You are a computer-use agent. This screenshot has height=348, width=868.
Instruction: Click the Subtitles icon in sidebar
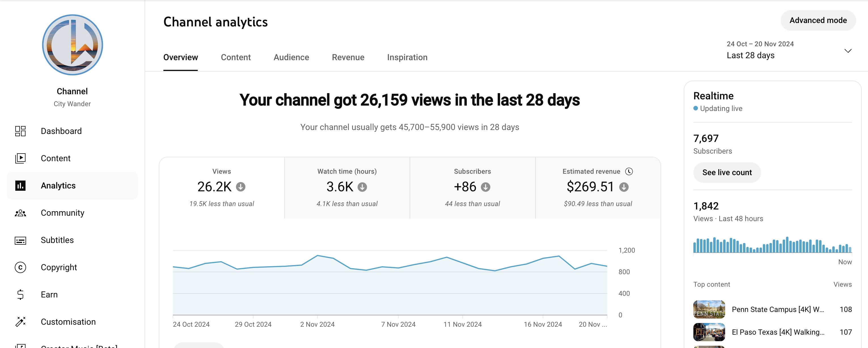20,240
